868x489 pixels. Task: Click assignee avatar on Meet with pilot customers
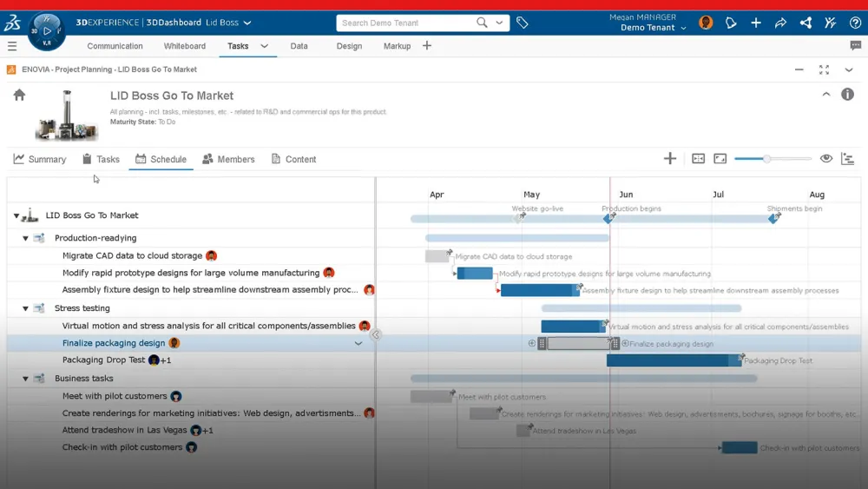coord(176,396)
